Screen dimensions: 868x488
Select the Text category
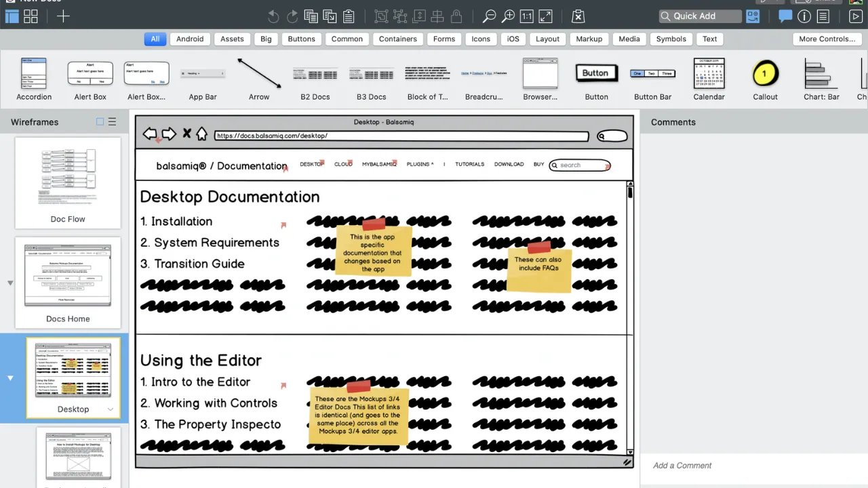point(710,39)
